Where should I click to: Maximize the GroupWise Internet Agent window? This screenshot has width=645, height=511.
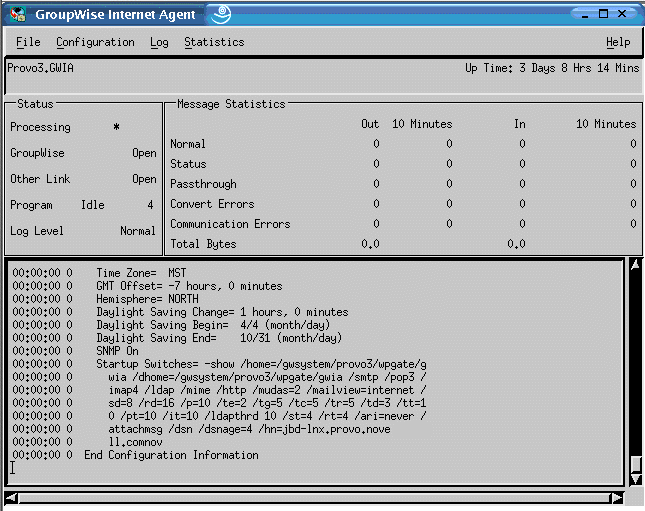tap(603, 14)
